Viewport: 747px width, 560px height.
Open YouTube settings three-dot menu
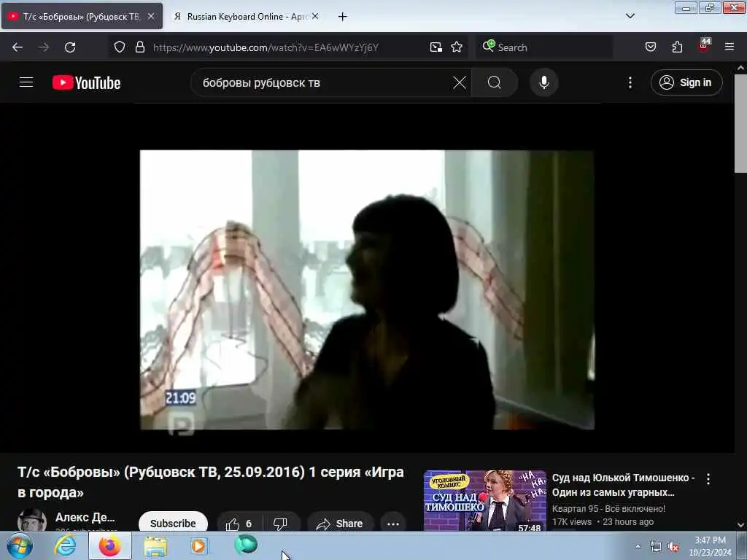tap(630, 82)
